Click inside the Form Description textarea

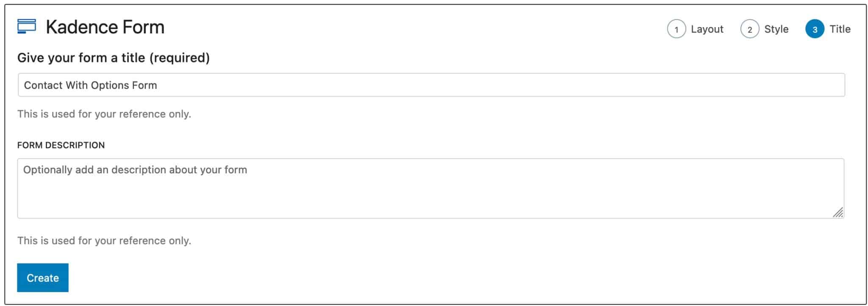point(431,189)
